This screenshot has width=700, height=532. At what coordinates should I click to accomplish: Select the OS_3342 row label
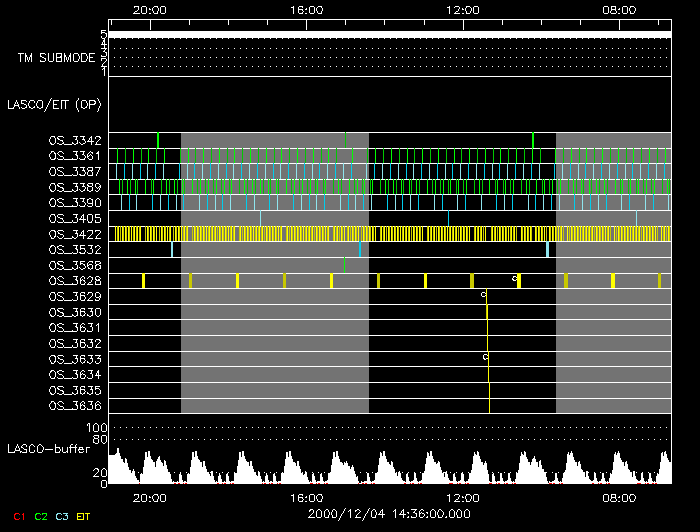pos(74,141)
